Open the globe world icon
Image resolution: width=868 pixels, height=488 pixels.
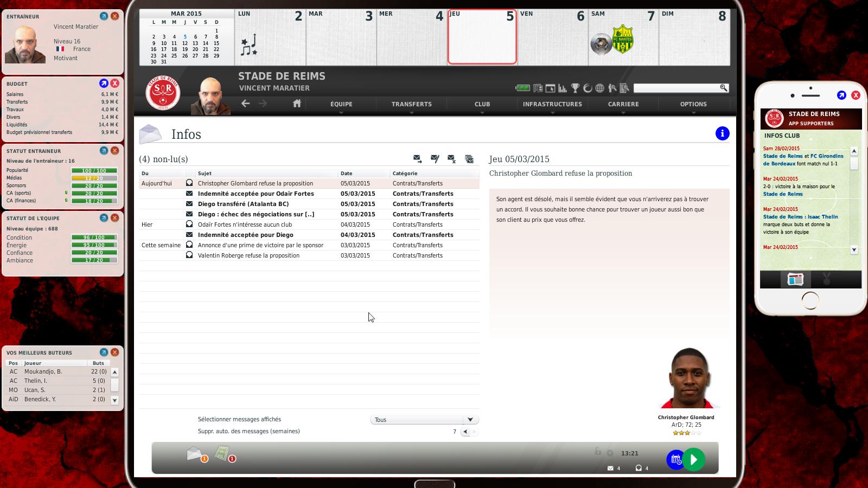click(599, 88)
